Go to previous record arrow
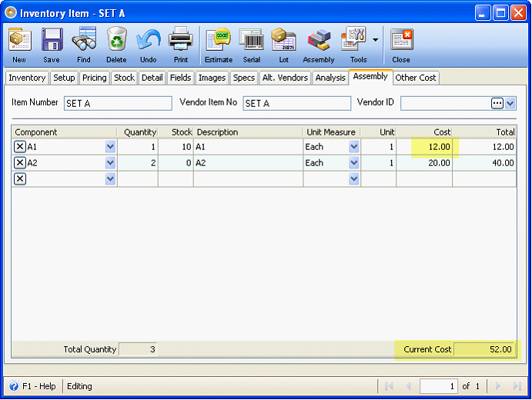 click(x=408, y=386)
